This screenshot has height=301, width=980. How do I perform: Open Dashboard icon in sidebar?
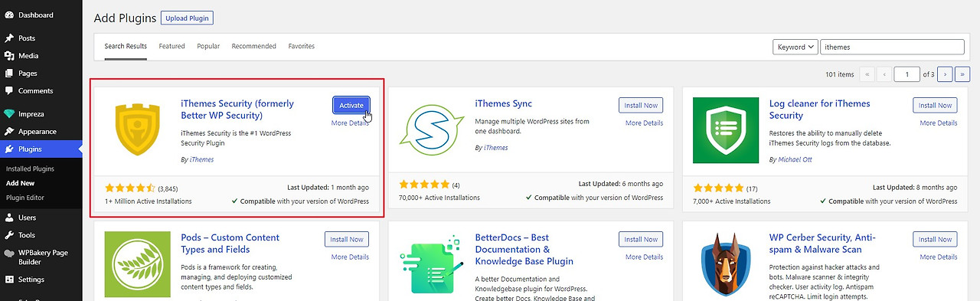tap(9, 15)
